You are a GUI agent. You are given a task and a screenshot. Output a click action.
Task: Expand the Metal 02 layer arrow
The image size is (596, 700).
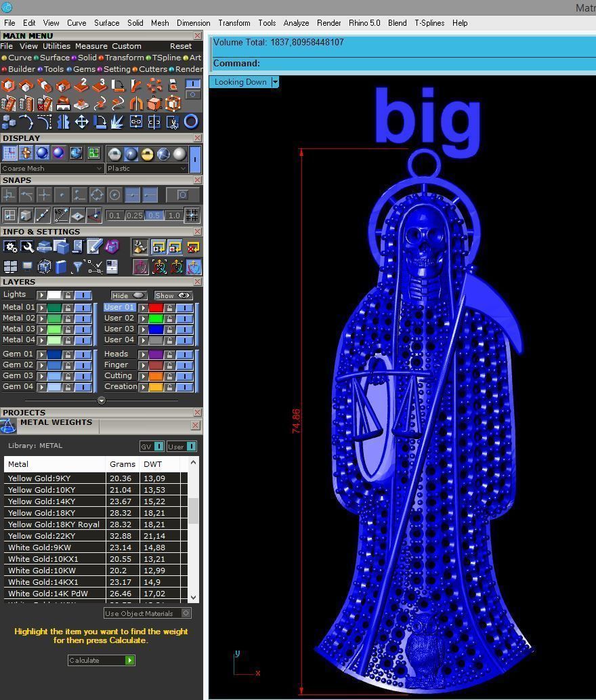tap(41, 318)
